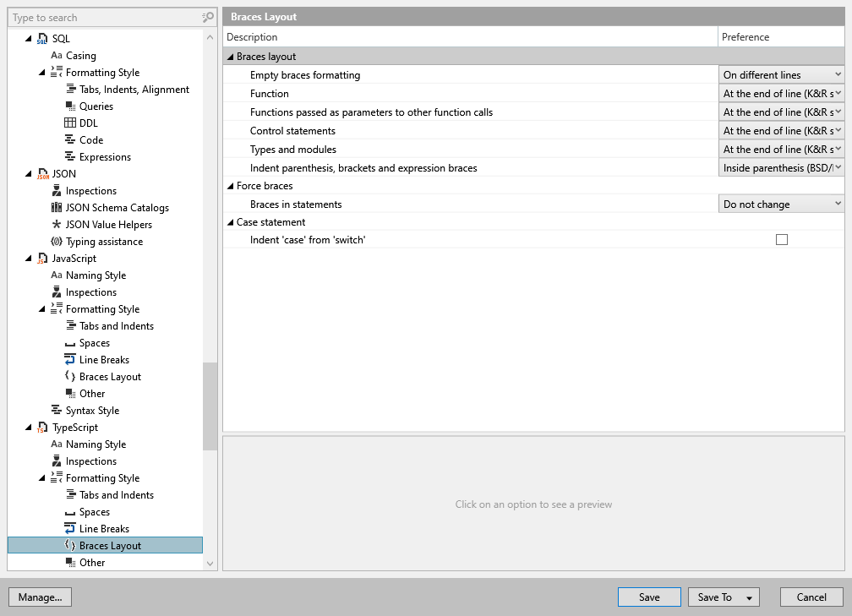Click the Casing icon under SQL
Viewport: 852px width, 616px height.
pyautogui.click(x=57, y=56)
